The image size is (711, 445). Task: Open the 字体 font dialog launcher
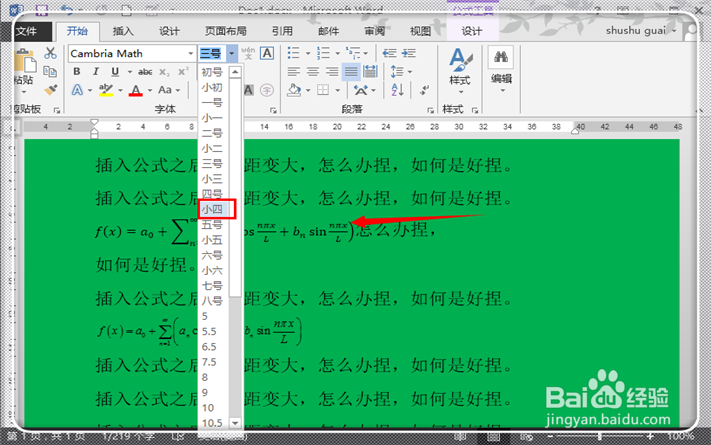tap(273, 110)
